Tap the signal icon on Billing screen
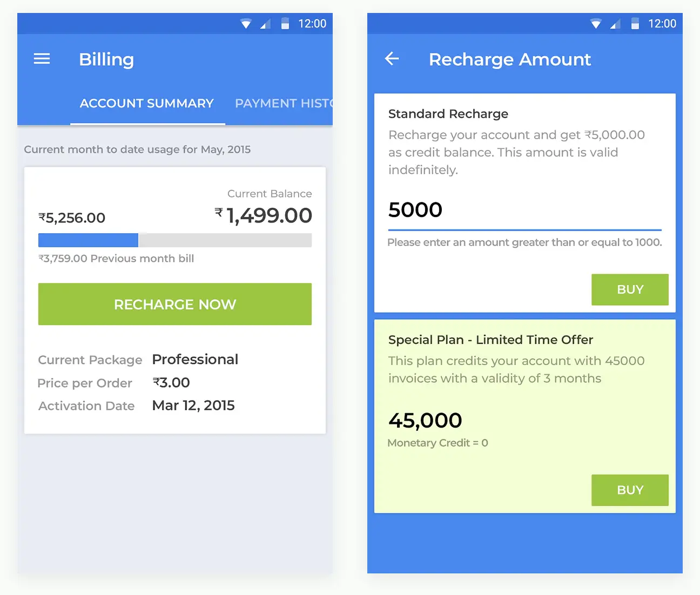The width and height of the screenshot is (700, 595). click(x=265, y=24)
